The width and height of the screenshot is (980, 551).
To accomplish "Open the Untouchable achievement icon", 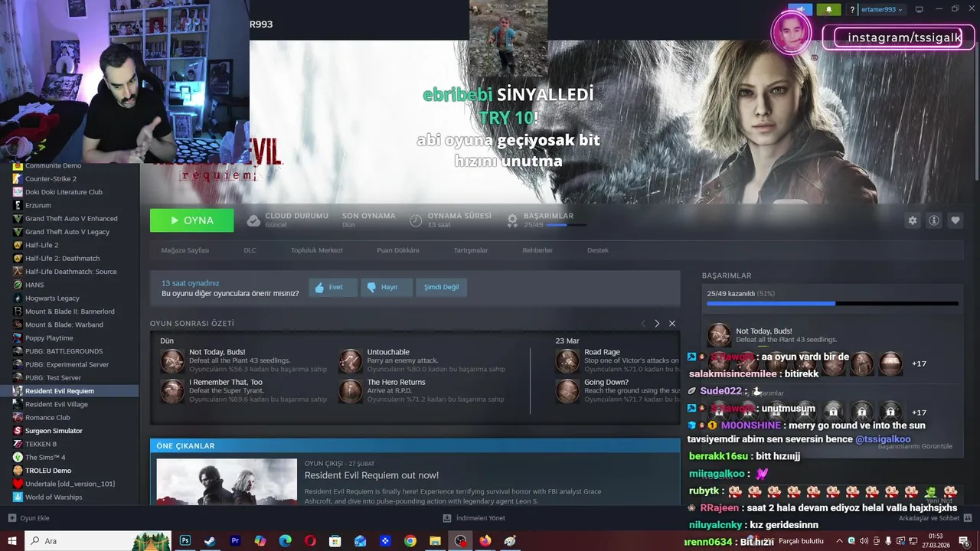I will pos(350,360).
